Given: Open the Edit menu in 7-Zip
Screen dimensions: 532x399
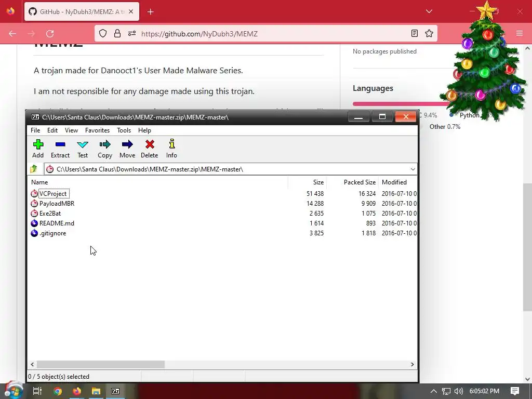Looking at the screenshot, I should pyautogui.click(x=52, y=130).
